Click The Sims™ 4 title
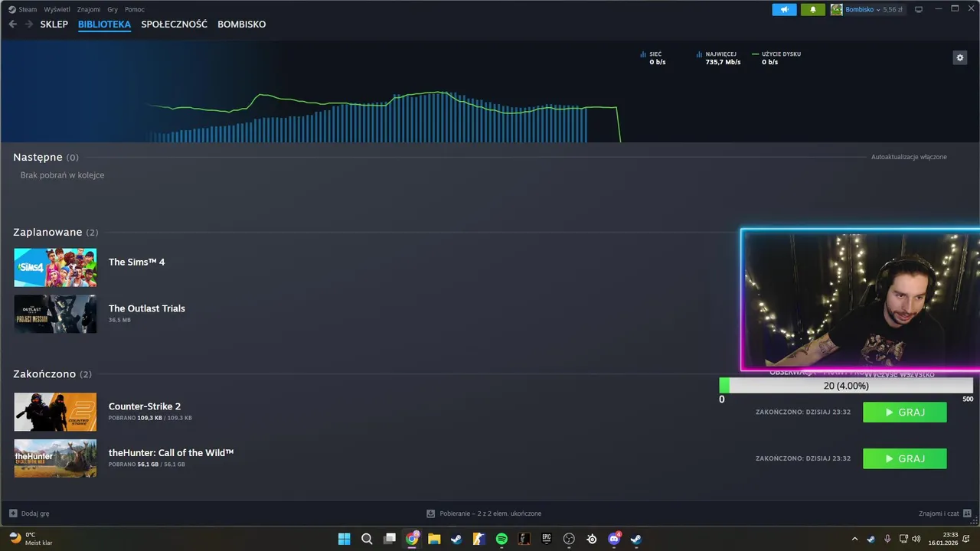The width and height of the screenshot is (980, 551). coord(136,262)
